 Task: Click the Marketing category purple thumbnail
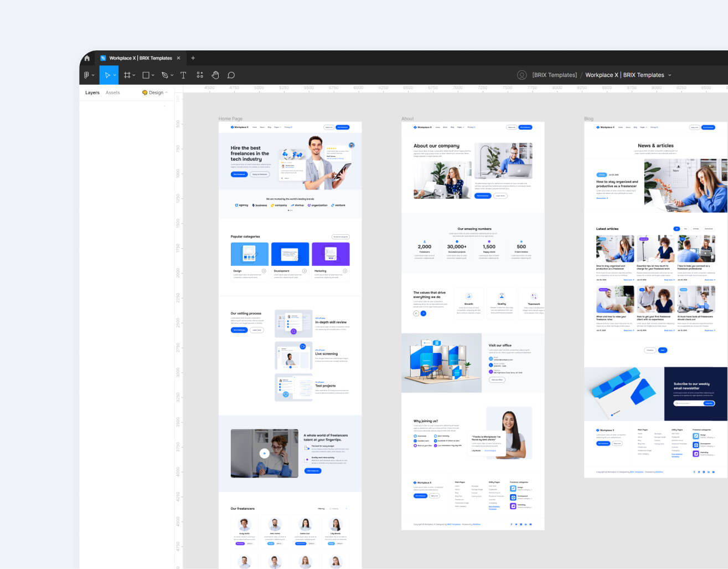click(x=331, y=254)
